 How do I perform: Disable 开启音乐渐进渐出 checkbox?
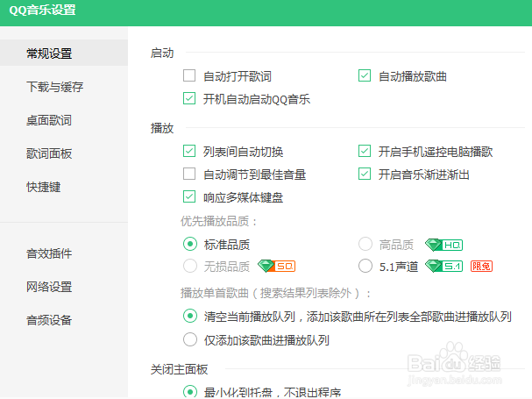pos(365,174)
